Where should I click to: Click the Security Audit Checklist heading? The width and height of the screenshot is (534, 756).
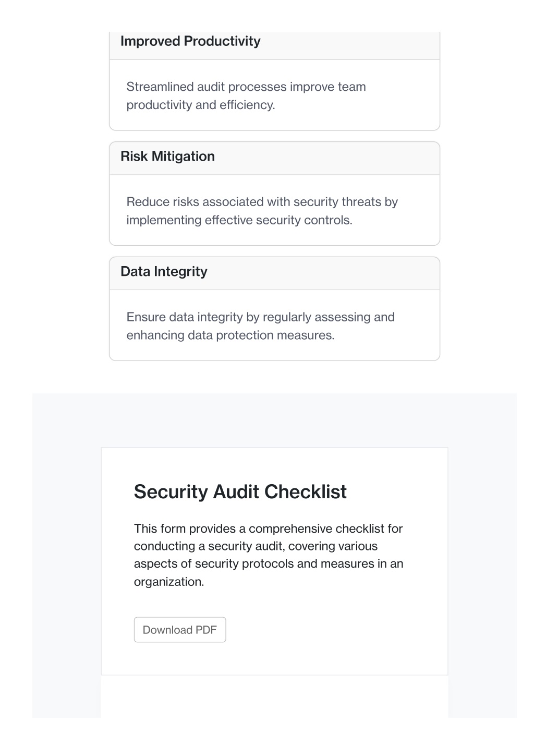point(240,492)
